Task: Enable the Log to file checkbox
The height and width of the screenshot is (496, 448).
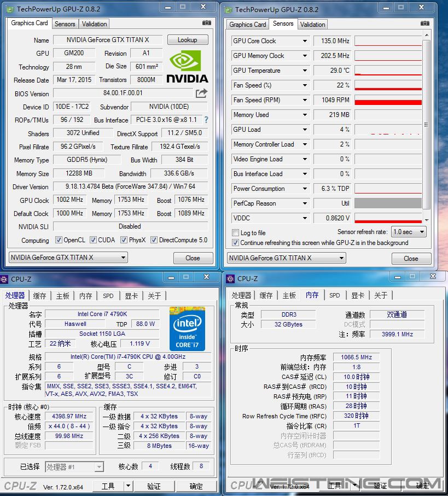Action: 235,233
